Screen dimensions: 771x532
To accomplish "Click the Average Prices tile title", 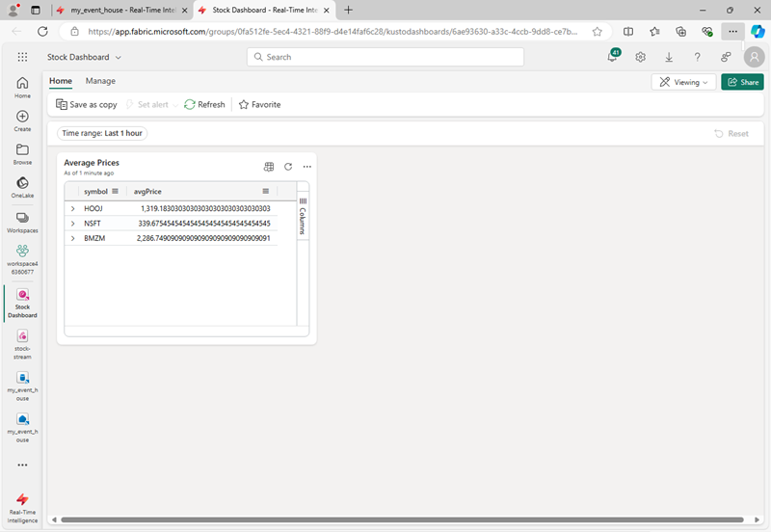I will [92, 163].
